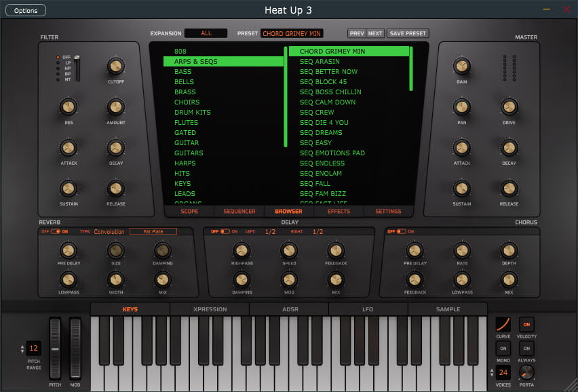
Task: Click the Chorus Rate knob
Action: point(462,250)
